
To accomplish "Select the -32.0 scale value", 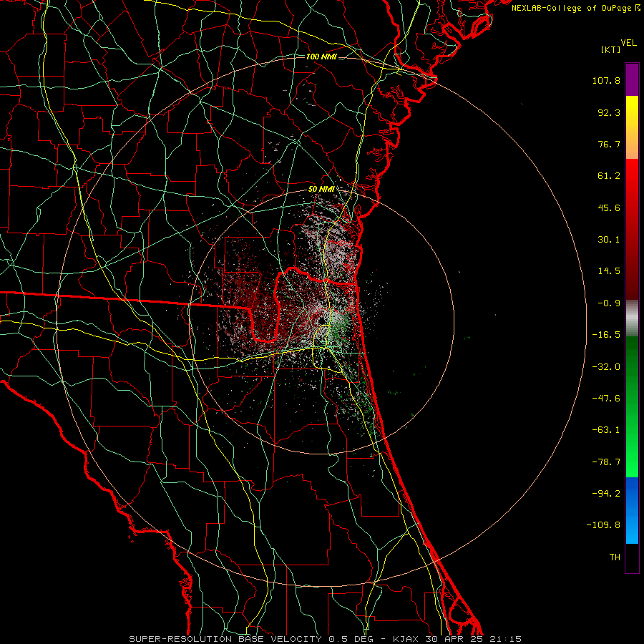I will 606,367.
